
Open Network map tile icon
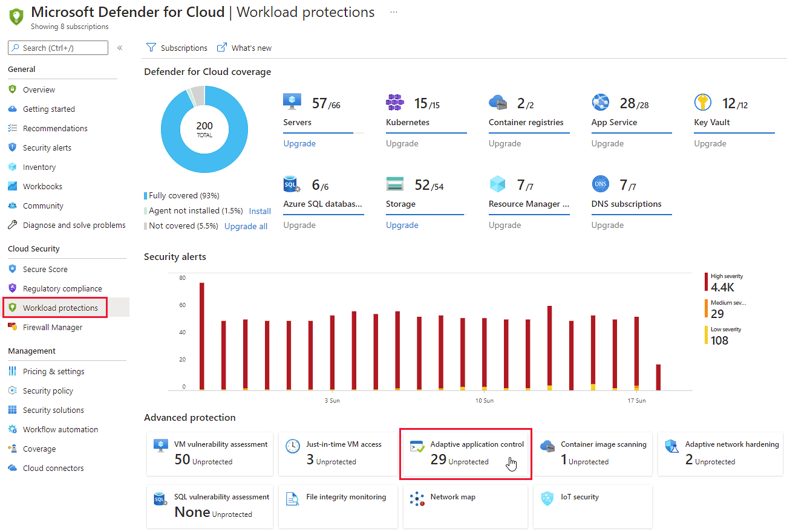(417, 499)
